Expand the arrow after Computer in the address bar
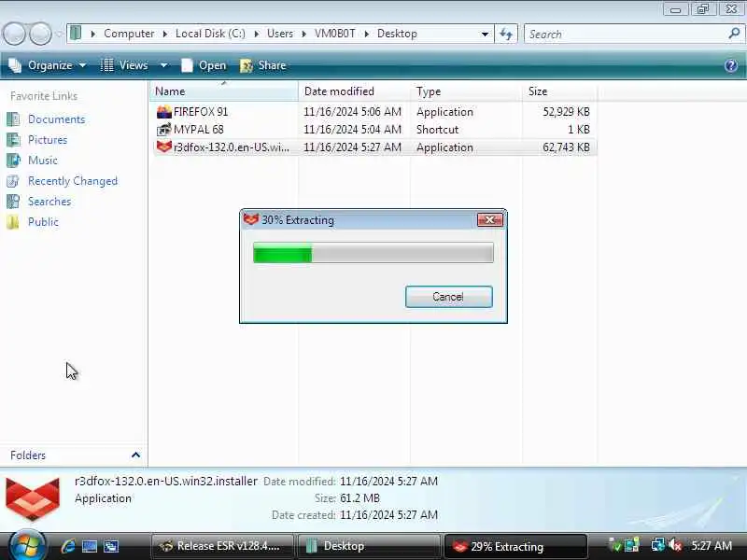 pos(165,34)
